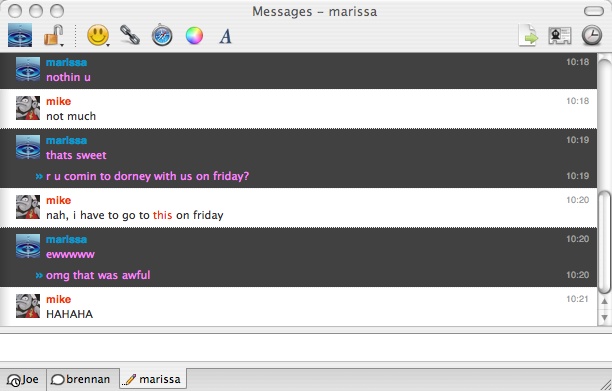Click marissa's avatar beside 'thats sweet'

click(28, 147)
